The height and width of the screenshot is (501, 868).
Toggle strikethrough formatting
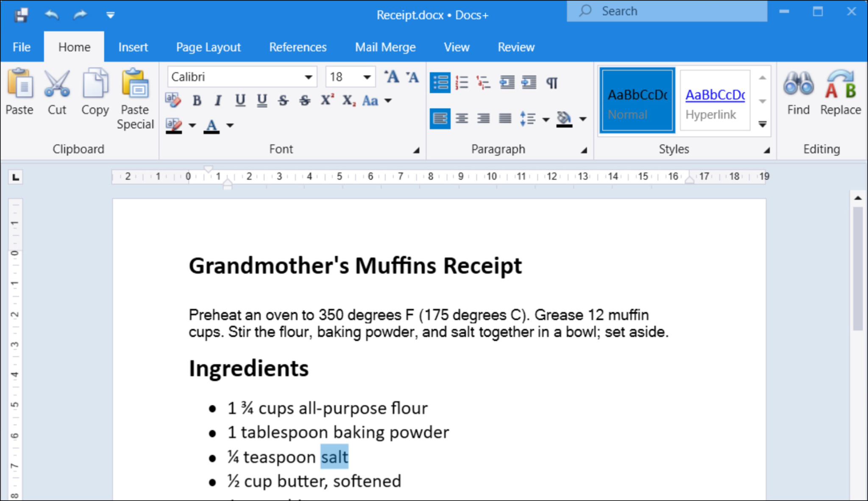(283, 100)
